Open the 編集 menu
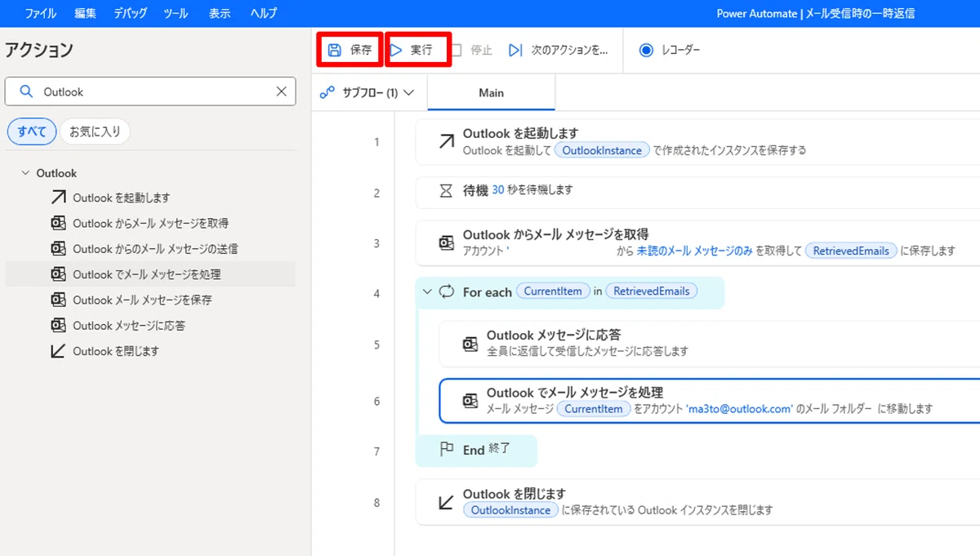 pos(85,13)
